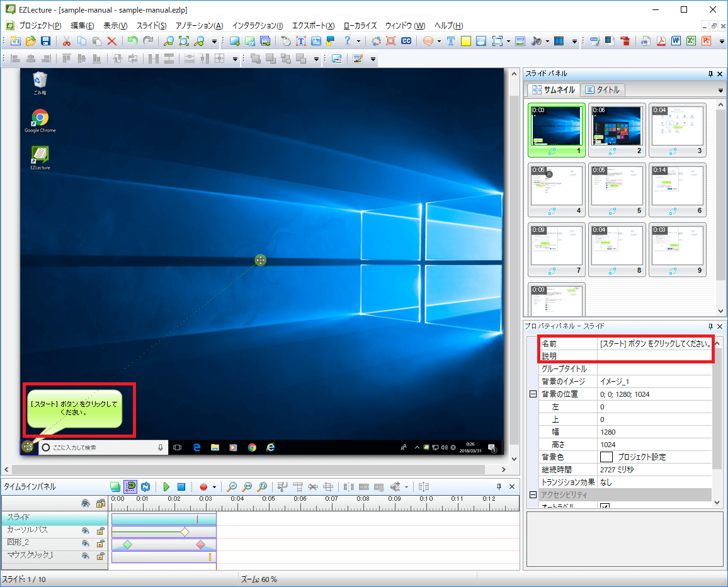Click the green keyframe on 図形_2 track

pyautogui.click(x=127, y=544)
